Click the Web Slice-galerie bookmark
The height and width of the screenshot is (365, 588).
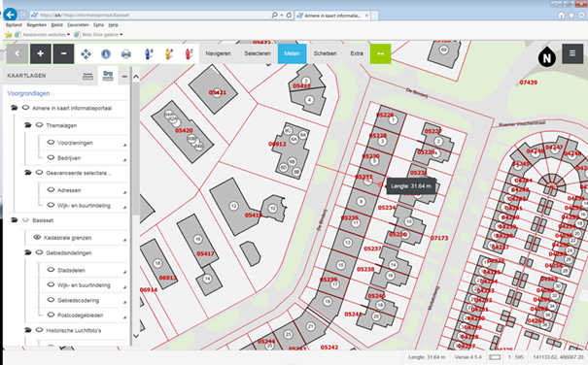pos(98,35)
